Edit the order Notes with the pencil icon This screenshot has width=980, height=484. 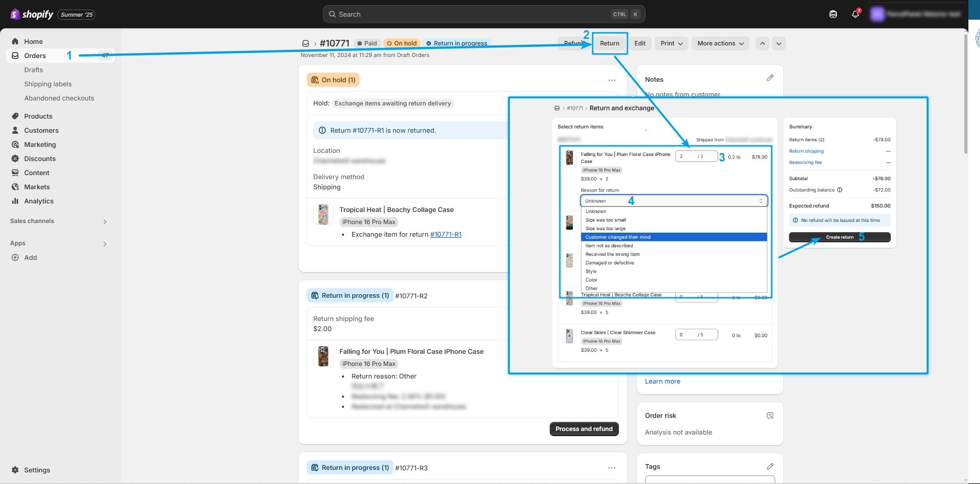(770, 78)
